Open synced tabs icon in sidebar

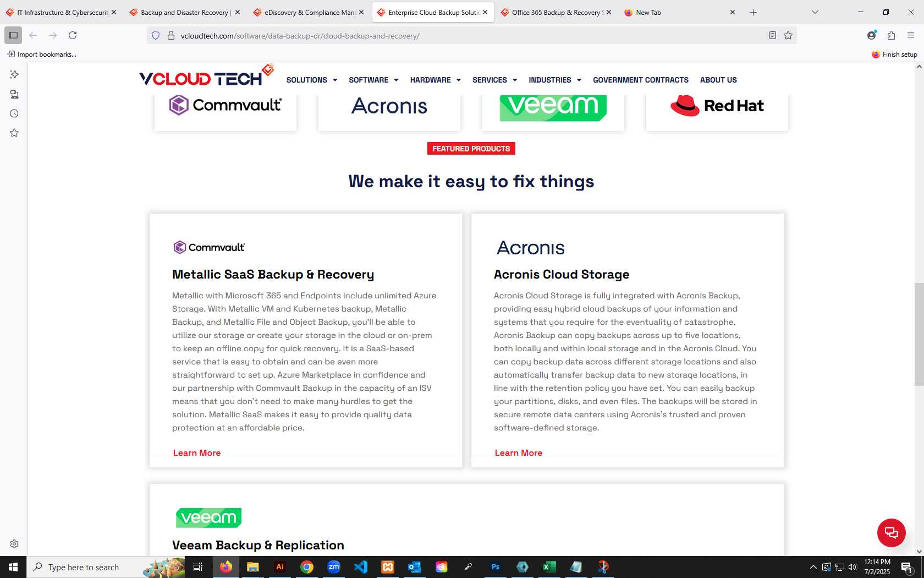(14, 94)
